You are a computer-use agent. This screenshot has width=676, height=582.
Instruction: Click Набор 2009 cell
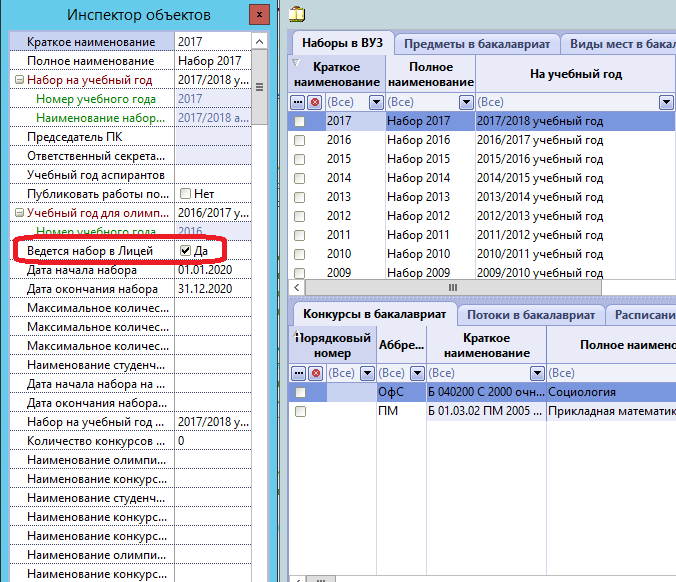pyautogui.click(x=430, y=273)
